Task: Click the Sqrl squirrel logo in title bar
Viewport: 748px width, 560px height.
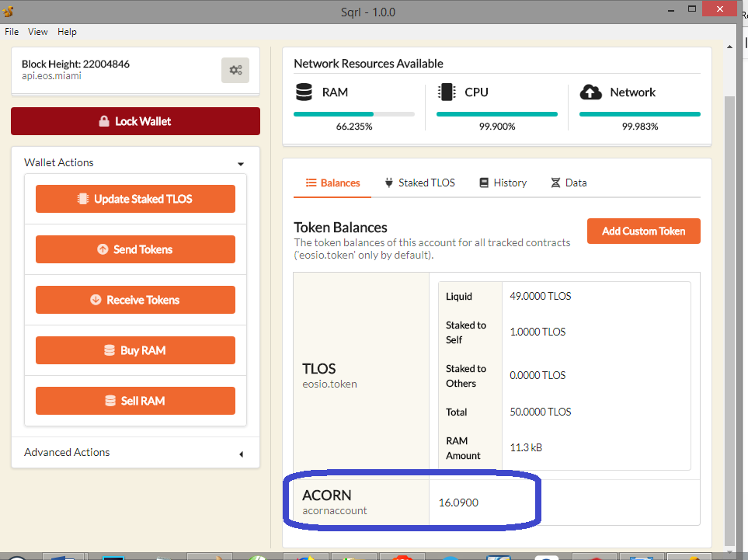Action: coord(8,11)
